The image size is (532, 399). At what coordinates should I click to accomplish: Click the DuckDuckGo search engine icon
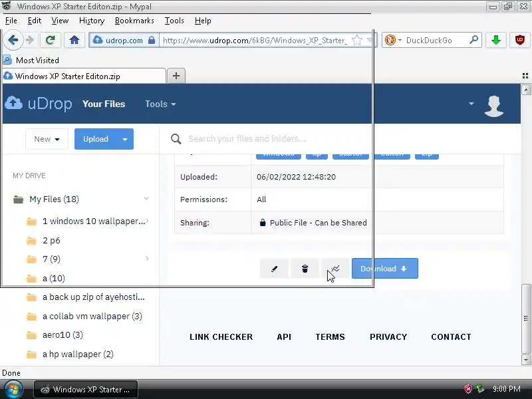(x=390, y=41)
